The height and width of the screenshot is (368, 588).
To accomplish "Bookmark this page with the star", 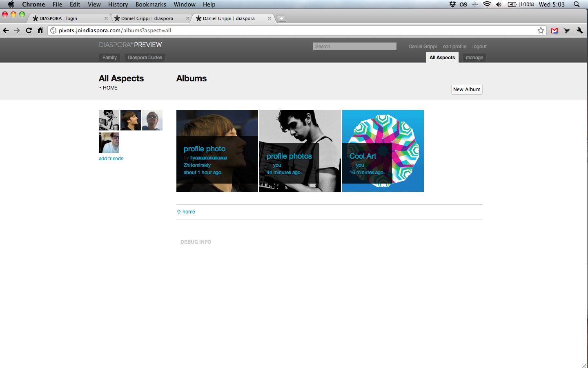I will (541, 30).
